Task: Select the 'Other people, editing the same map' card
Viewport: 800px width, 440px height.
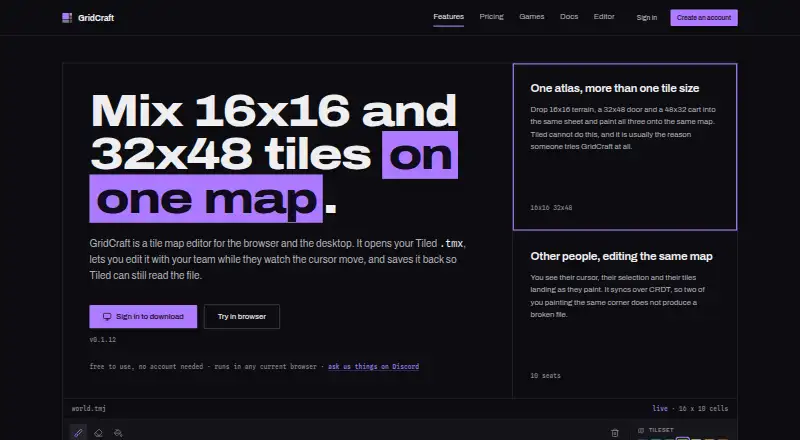Action: (624, 314)
